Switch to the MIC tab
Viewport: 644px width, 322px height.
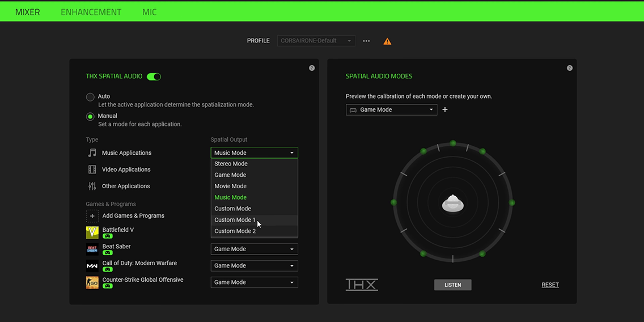click(x=150, y=12)
